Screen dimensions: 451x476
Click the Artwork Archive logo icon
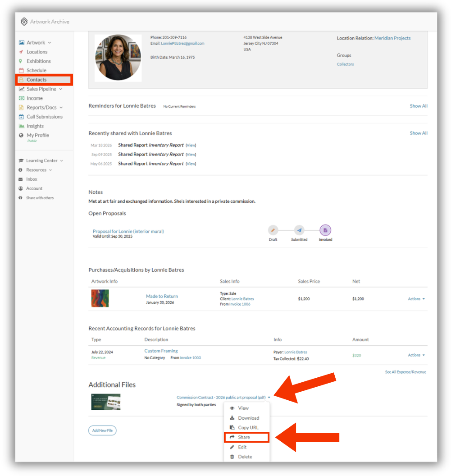coord(24,22)
